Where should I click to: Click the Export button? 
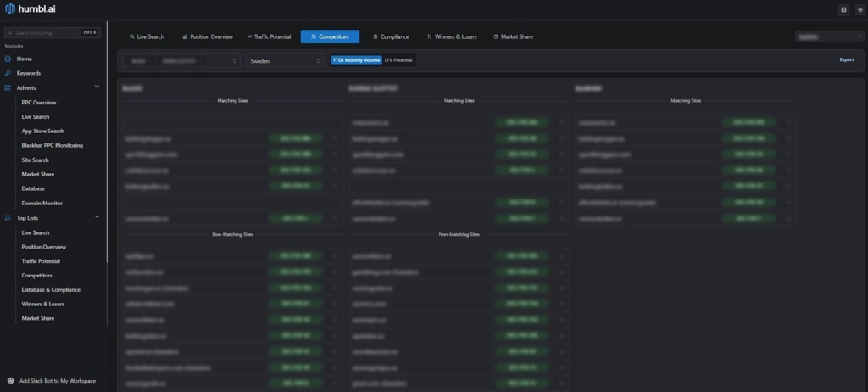(846, 60)
